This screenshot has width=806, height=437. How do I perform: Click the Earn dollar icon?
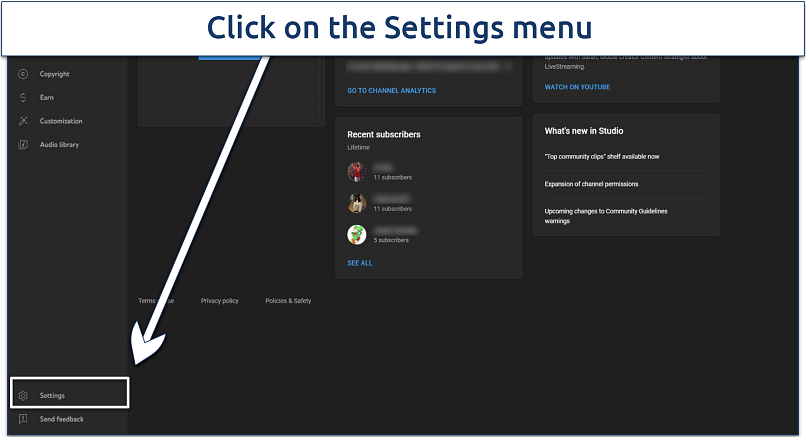[23, 98]
